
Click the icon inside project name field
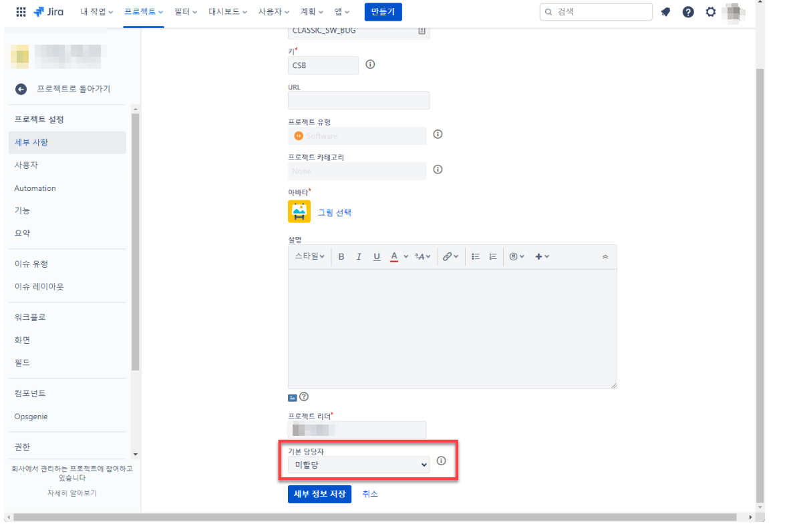coord(422,31)
